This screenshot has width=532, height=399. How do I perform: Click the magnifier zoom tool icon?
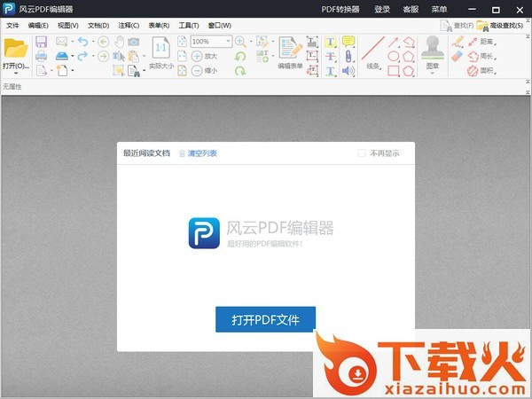pyautogui.click(x=240, y=42)
